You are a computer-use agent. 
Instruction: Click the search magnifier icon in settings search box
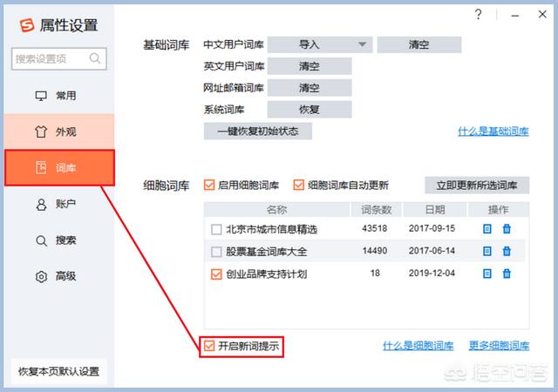click(x=95, y=59)
